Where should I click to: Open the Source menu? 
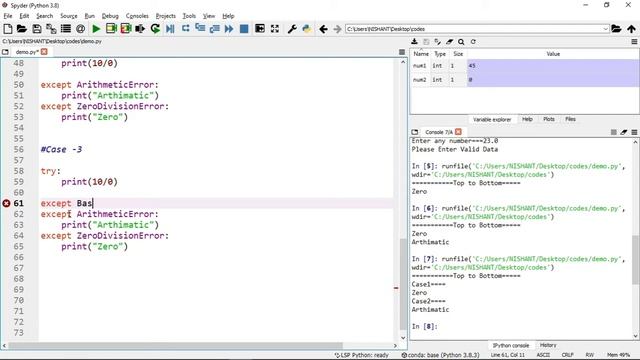[x=69, y=16]
